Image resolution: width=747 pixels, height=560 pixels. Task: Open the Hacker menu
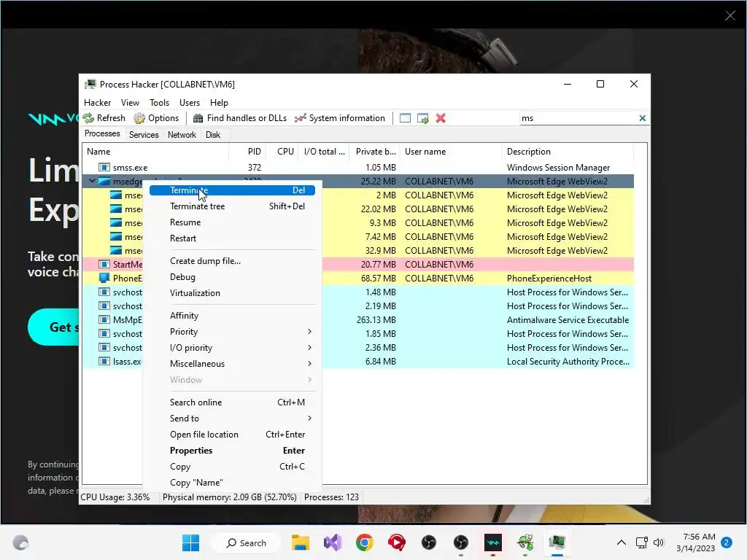(x=97, y=102)
